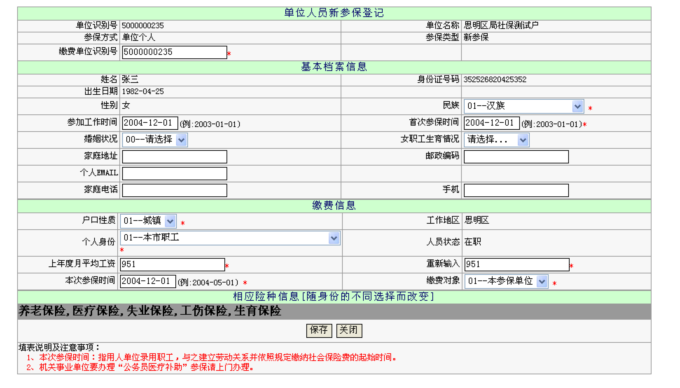Image resolution: width=680 pixels, height=388 pixels.
Task: Click the 基本档案信息 section header
Action: pos(334,67)
